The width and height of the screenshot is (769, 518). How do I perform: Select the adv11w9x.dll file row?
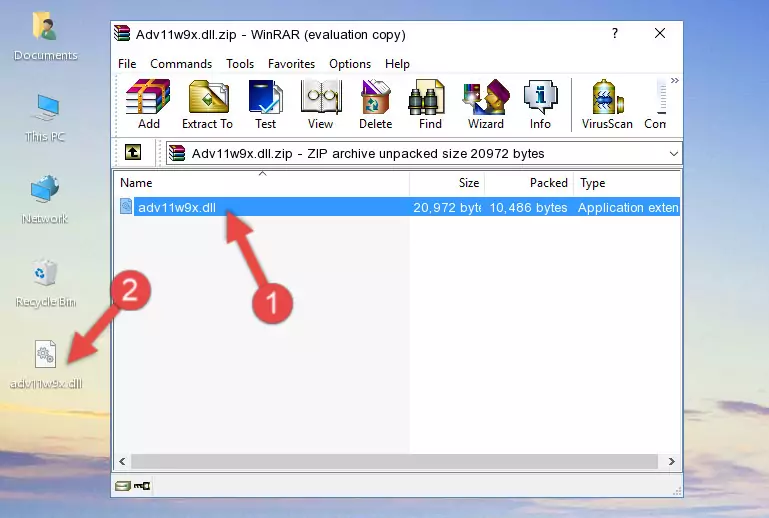click(x=398, y=207)
